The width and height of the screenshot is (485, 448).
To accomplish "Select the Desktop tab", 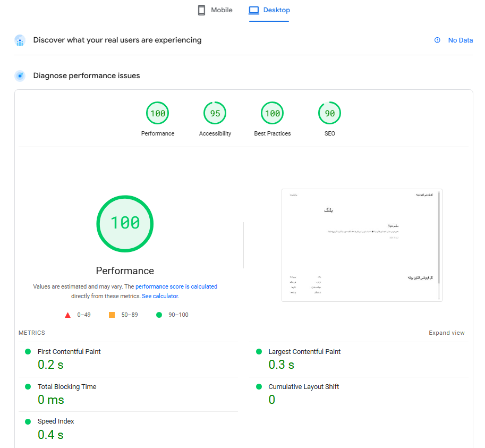I will point(269,10).
